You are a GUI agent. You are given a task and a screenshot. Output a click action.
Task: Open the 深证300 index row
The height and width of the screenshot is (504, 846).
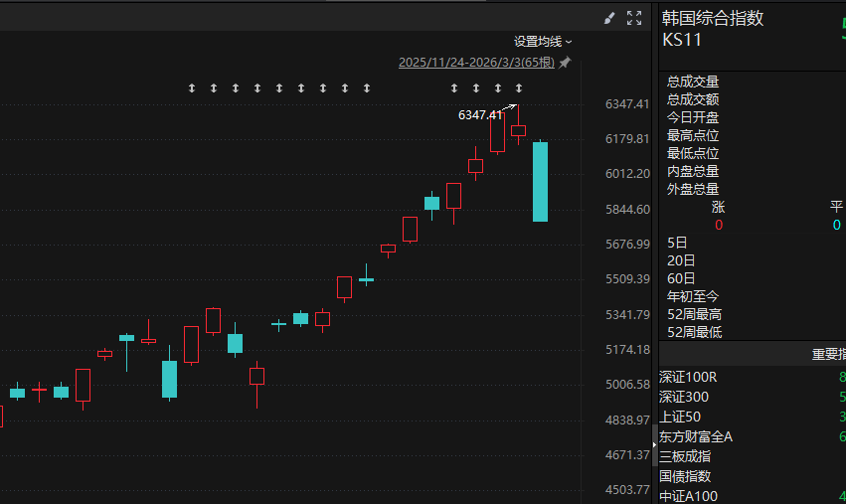click(685, 397)
